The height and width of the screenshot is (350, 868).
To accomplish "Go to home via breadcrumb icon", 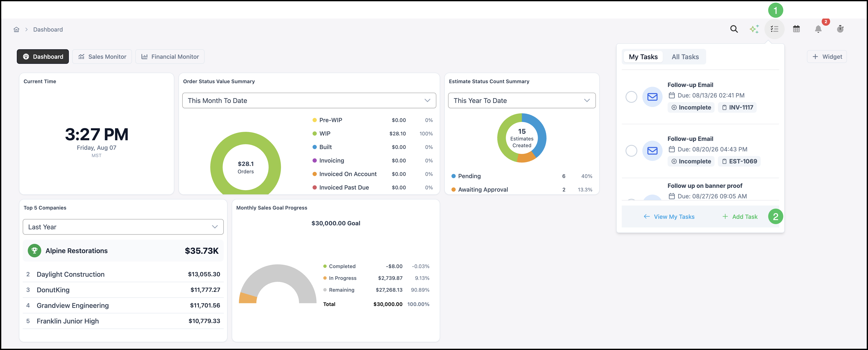I will pyautogui.click(x=16, y=29).
